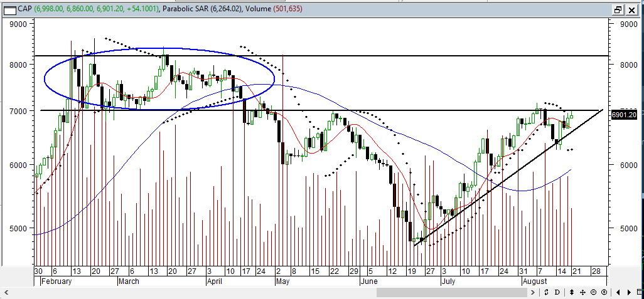The height and width of the screenshot is (299, 644).
Task: Click the date label 30 on time axis
Action: [x=38, y=271]
